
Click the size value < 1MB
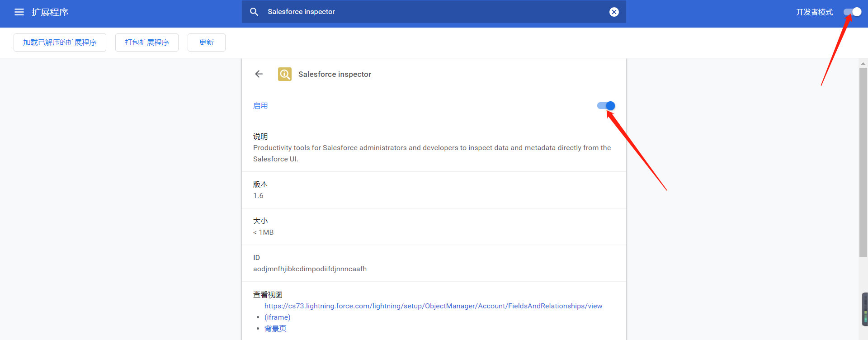263,232
